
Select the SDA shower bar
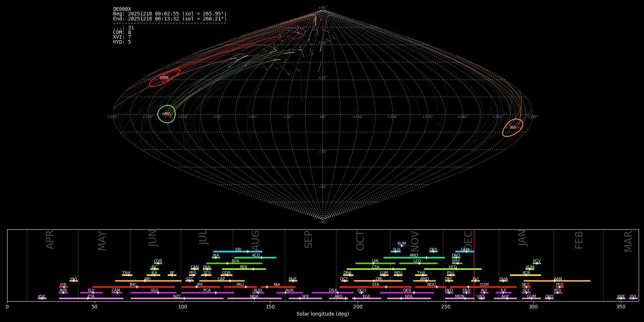pyautogui.click(x=234, y=263)
